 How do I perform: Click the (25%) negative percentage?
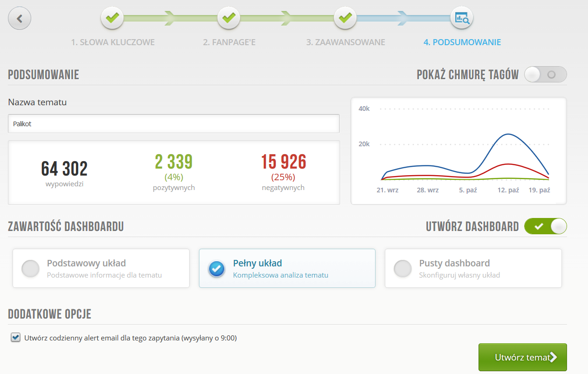pos(283,177)
